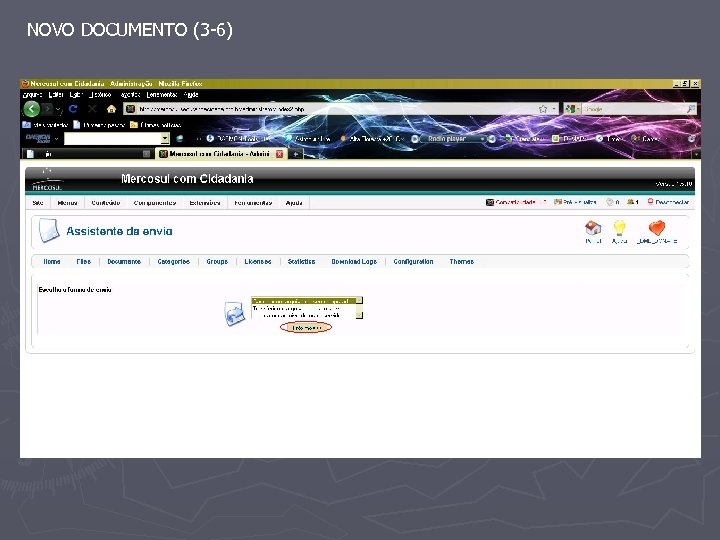Open the Site admin menu
The image size is (720, 540).
(x=38, y=202)
